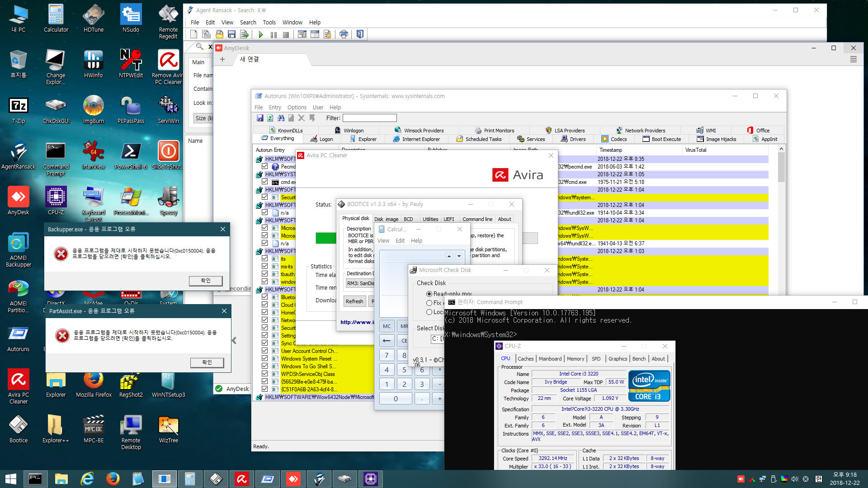Click 확인 in Backupper.exe error dialog
Screen dimensions: 868x488
(x=206, y=281)
